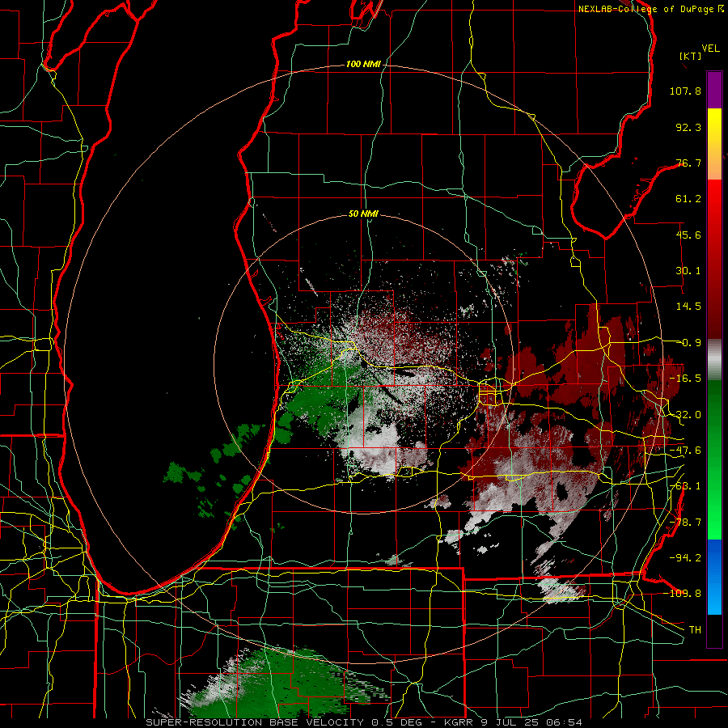The image size is (728, 728).
Task: Click the 50 NMI range ring label
Action: point(363,214)
